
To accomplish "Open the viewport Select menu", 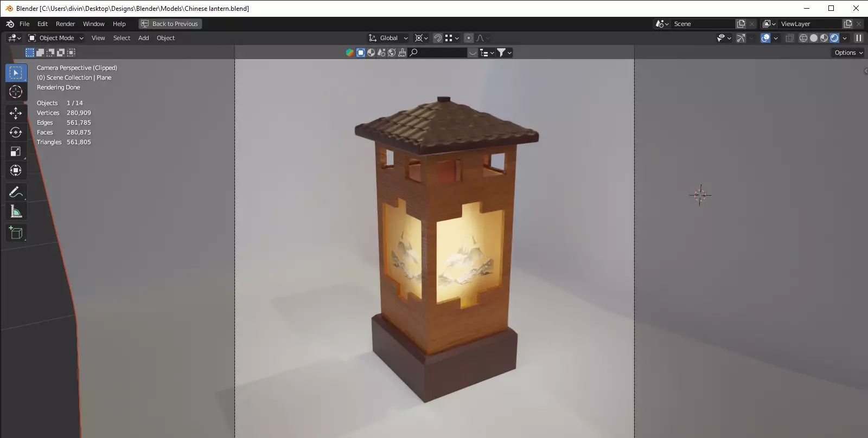I will [x=122, y=38].
